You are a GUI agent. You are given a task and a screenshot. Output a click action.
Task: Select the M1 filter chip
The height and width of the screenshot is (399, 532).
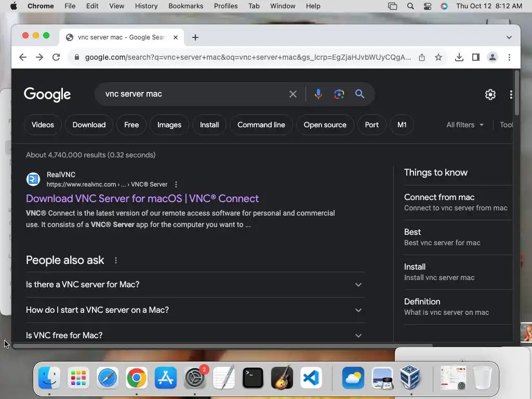[402, 125]
